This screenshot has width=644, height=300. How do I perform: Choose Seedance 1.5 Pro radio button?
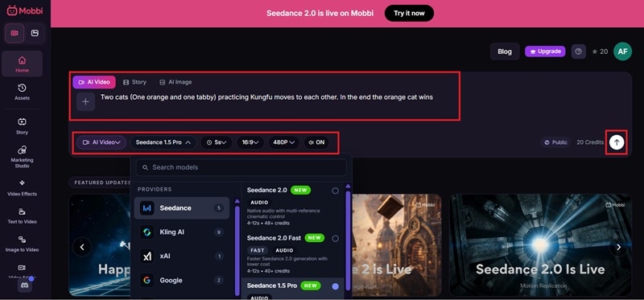[x=335, y=286]
